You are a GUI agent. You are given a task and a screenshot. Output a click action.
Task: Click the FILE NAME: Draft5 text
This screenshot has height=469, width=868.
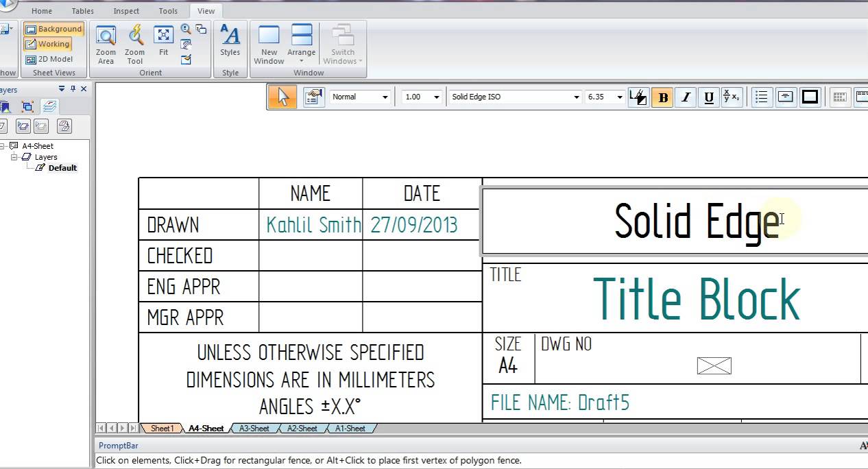[x=560, y=402]
